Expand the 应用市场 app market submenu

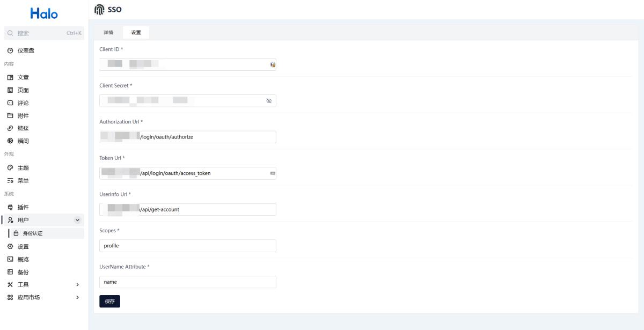[x=77, y=297]
